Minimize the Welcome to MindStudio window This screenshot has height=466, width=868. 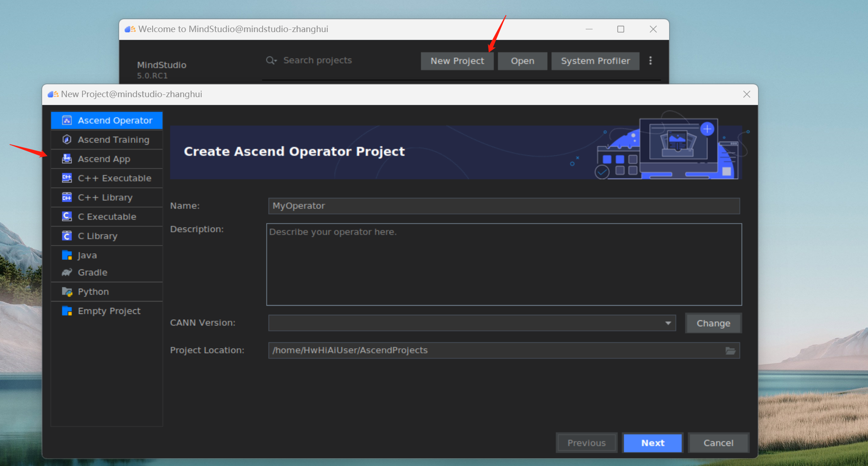[589, 29]
